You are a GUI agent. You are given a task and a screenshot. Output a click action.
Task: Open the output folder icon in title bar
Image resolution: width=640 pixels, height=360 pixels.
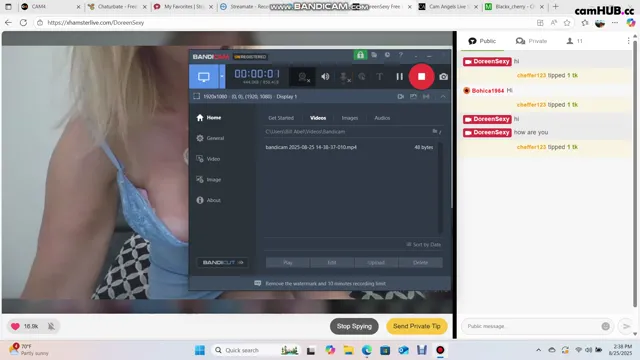[374, 55]
